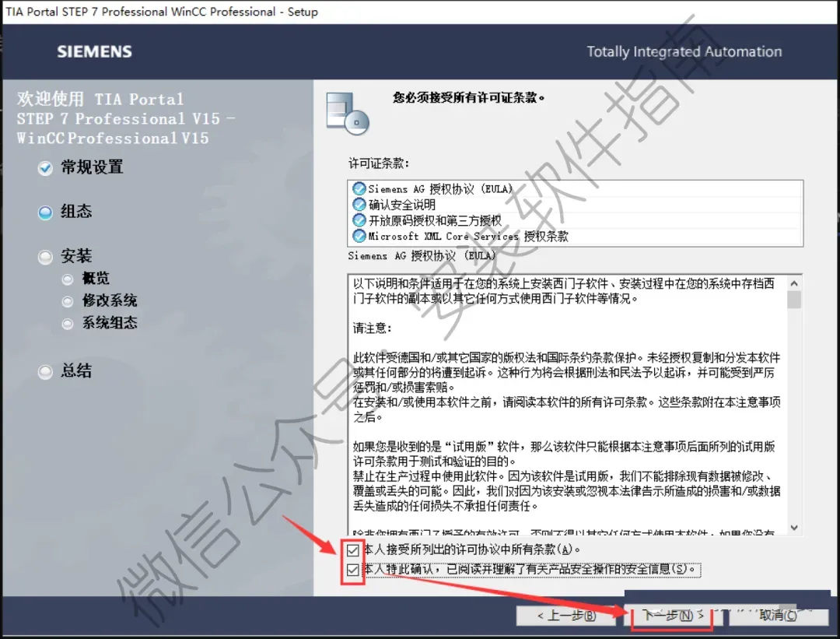The width and height of the screenshot is (840, 639).
Task: Click the 总结 step in the sidebar
Action: [x=76, y=370]
